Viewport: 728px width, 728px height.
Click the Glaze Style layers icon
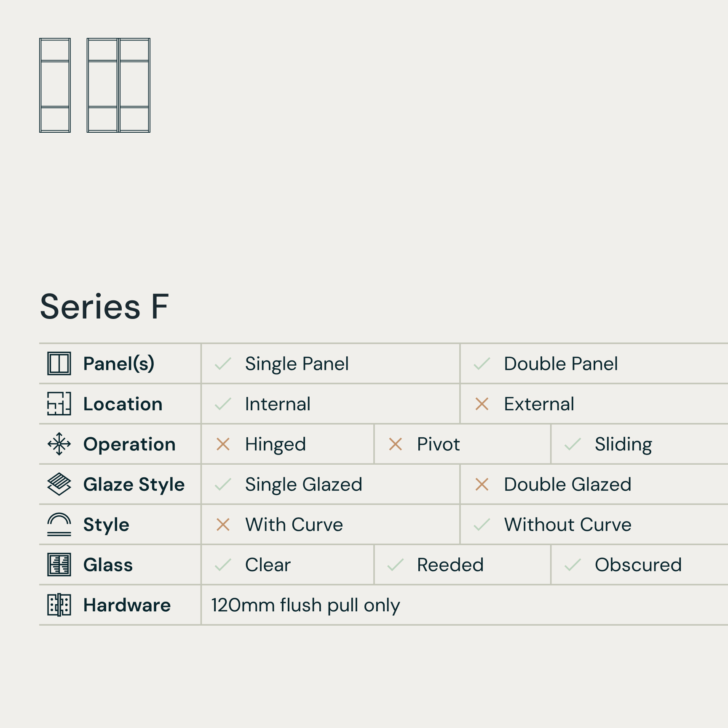coord(59,484)
